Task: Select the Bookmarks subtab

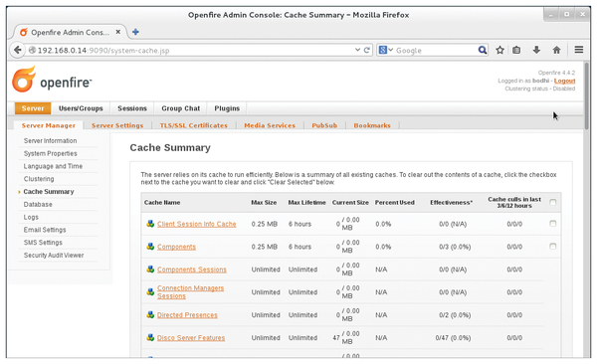Action: [x=372, y=125]
